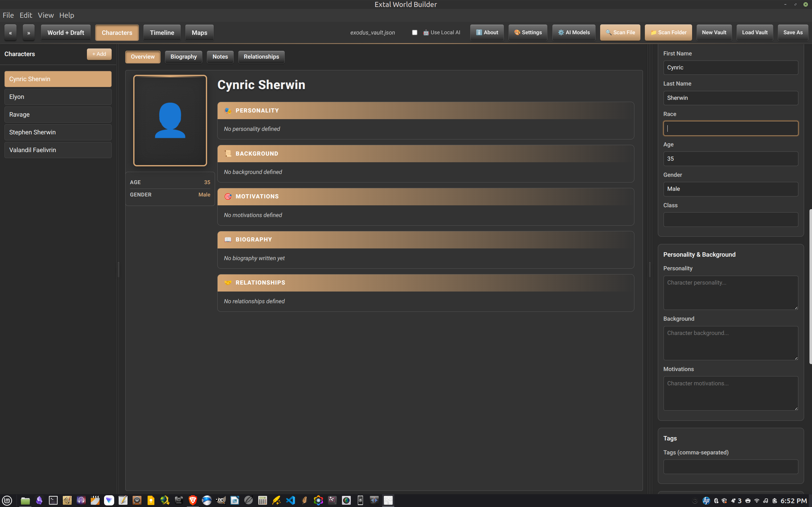
Task: Click the Scan File button
Action: 620,33
